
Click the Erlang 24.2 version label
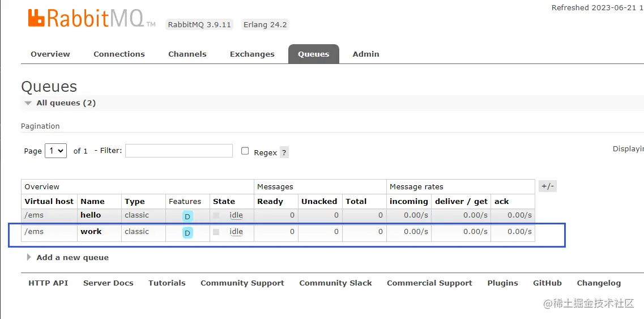[265, 25]
